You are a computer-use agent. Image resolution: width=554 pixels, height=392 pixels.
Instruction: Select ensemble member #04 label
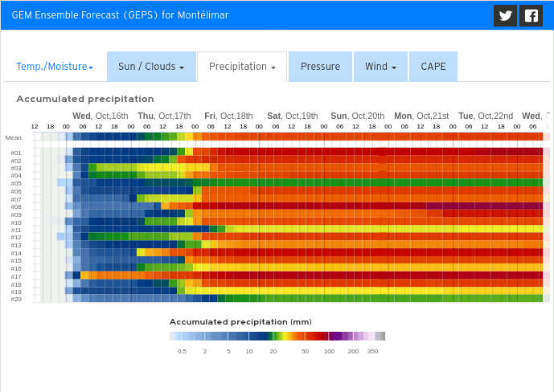coord(16,175)
